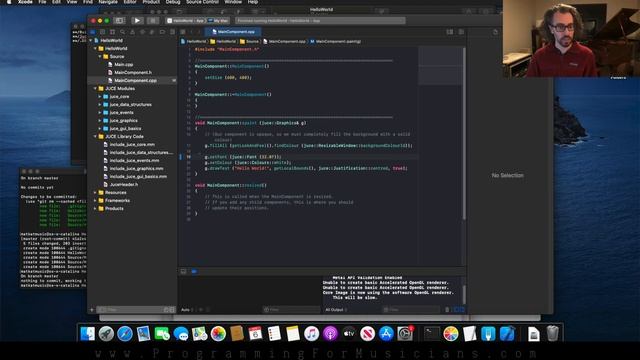The height and width of the screenshot is (360, 640).
Task: Click the add file plus button in navigator
Action: [x=92, y=310]
